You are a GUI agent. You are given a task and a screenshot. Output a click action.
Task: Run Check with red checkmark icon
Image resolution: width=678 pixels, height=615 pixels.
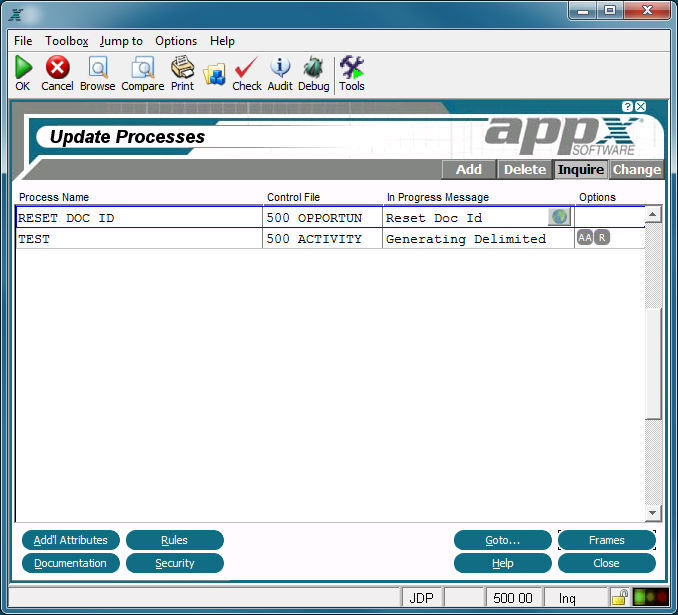[246, 67]
